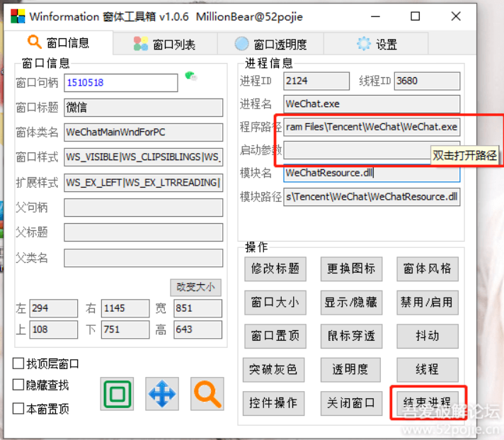Image resolution: width=504 pixels, height=440 pixels.
Task: Toggle the 隐藏查找 checkbox
Action: point(18,385)
